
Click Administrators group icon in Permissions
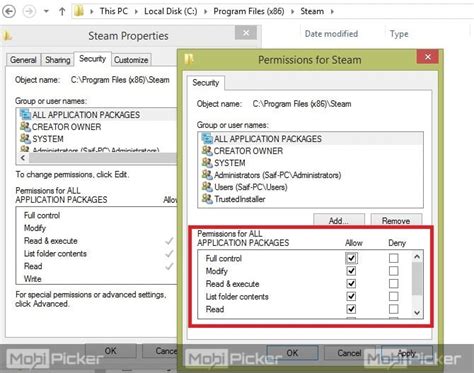(x=207, y=174)
